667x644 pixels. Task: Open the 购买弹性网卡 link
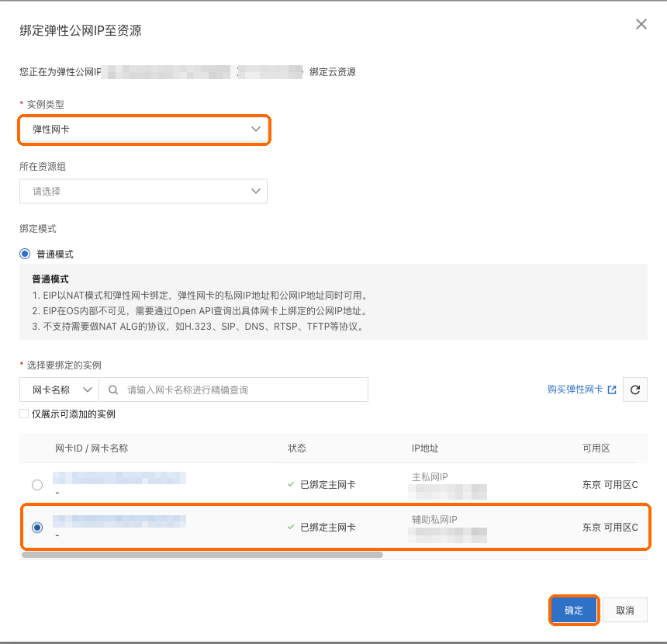[x=575, y=389]
